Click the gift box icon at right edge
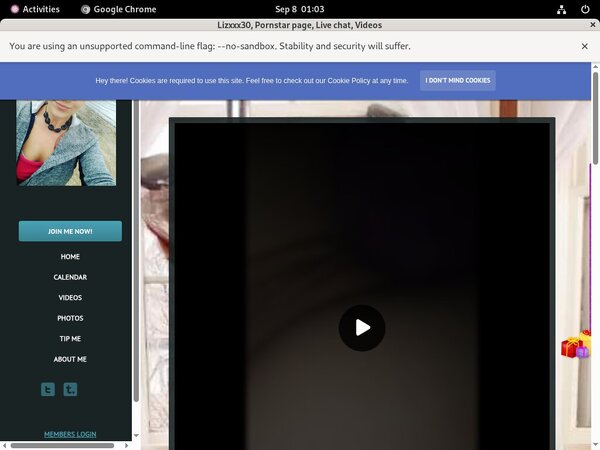This screenshot has width=600, height=450. (x=575, y=346)
